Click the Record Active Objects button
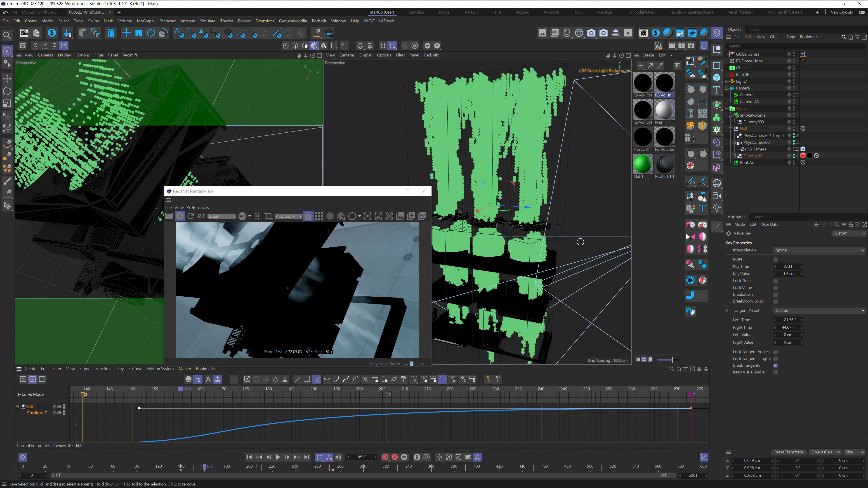The height and width of the screenshot is (488, 868). [385, 457]
